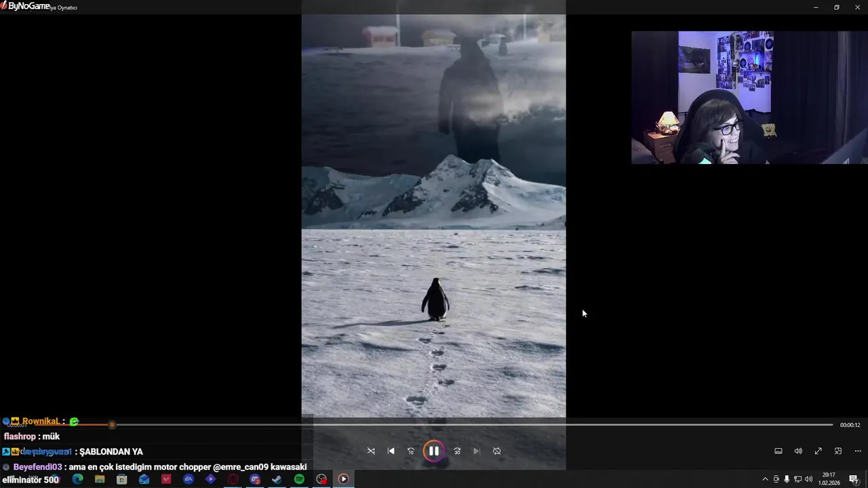
Task: Open Mail app from taskbar
Action: click(x=144, y=479)
